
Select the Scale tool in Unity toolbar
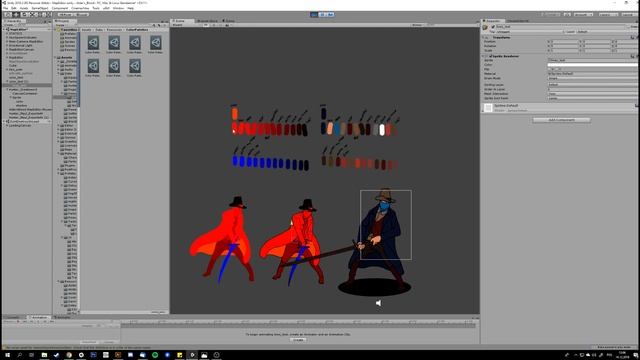[31, 14]
